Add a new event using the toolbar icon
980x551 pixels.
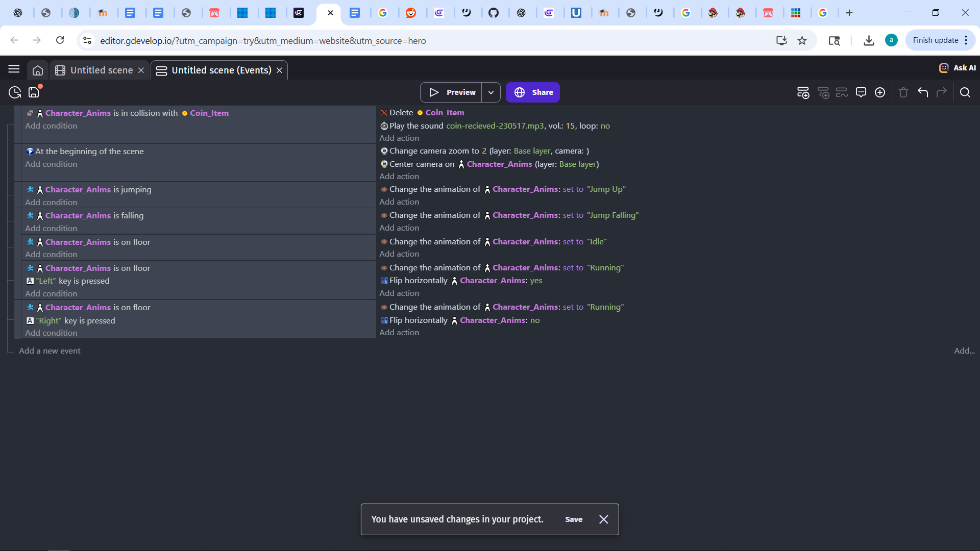pos(803,92)
